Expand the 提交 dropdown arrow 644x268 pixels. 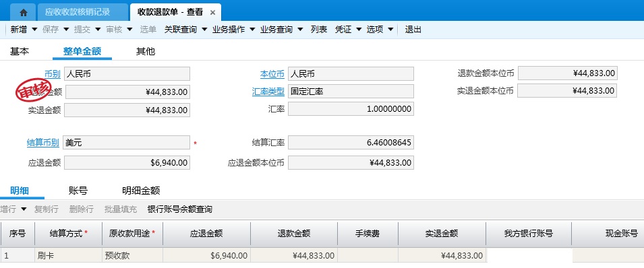(x=98, y=30)
